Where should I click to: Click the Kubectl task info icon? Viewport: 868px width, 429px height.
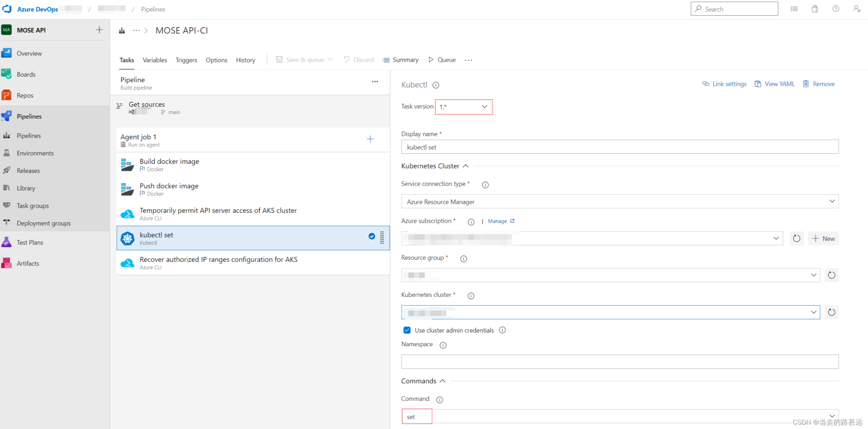pyautogui.click(x=436, y=85)
